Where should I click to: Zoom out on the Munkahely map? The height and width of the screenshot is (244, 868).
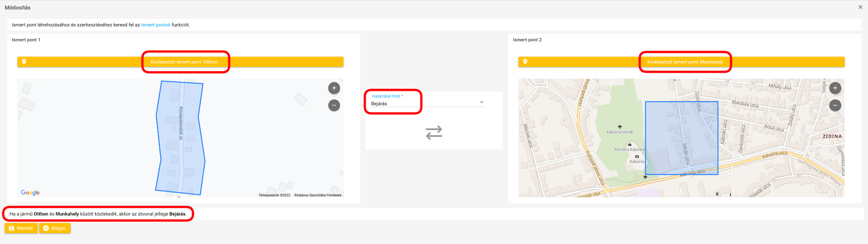click(835, 105)
